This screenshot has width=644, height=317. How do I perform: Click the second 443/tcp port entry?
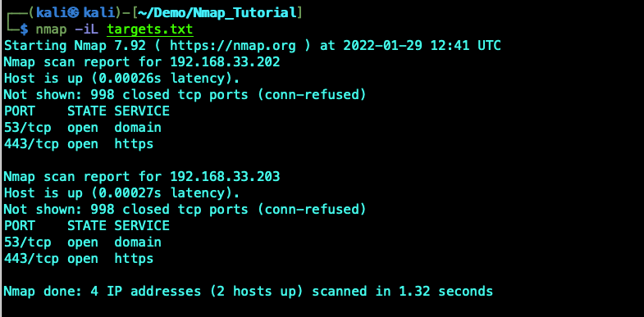coord(31,259)
